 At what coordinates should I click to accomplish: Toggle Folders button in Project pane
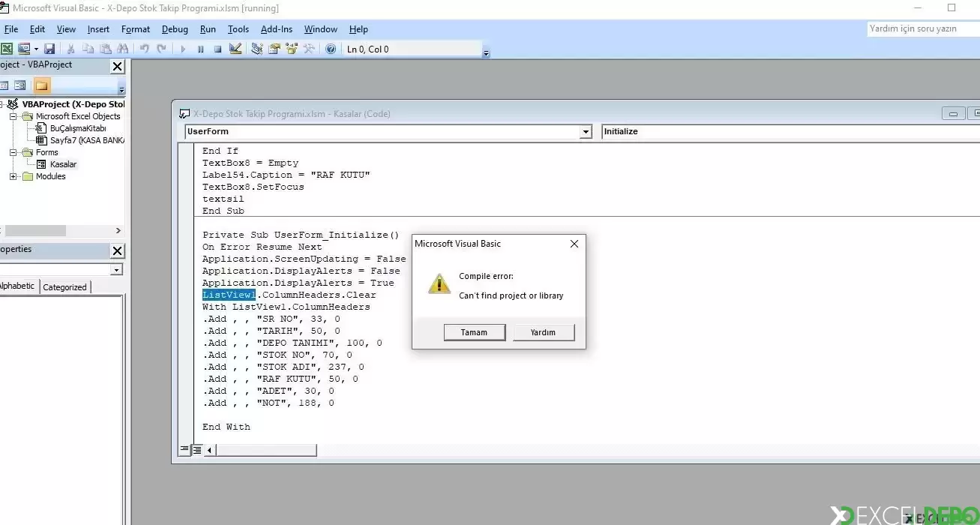pyautogui.click(x=42, y=85)
